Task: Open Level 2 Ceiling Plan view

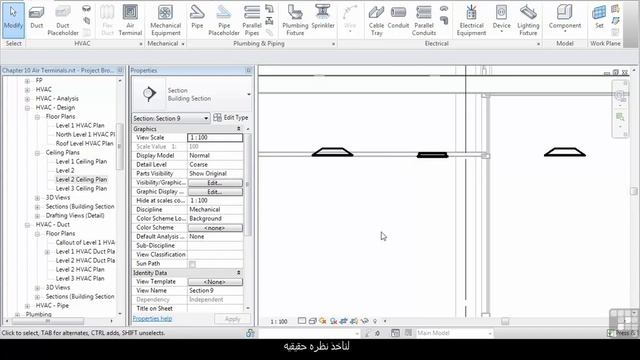Action: pyautogui.click(x=81, y=180)
